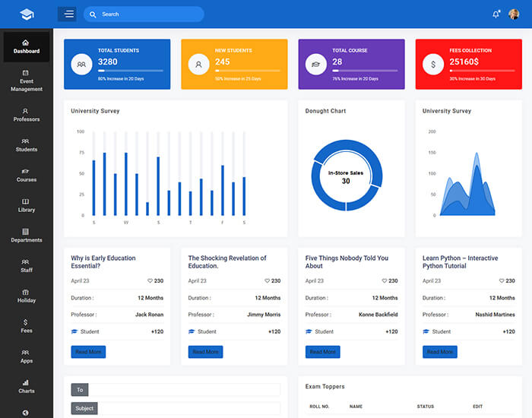Click inside the Search field
532x418 pixels.
click(x=148, y=14)
